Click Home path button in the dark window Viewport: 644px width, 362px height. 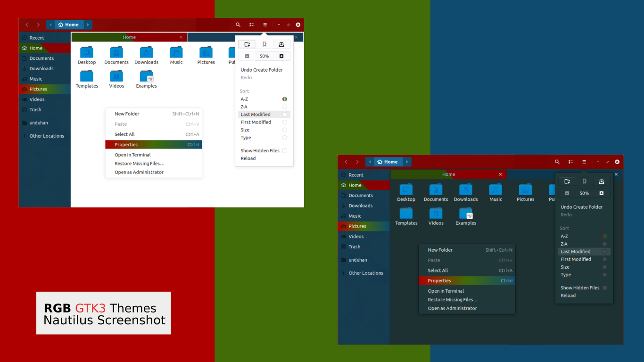point(388,162)
